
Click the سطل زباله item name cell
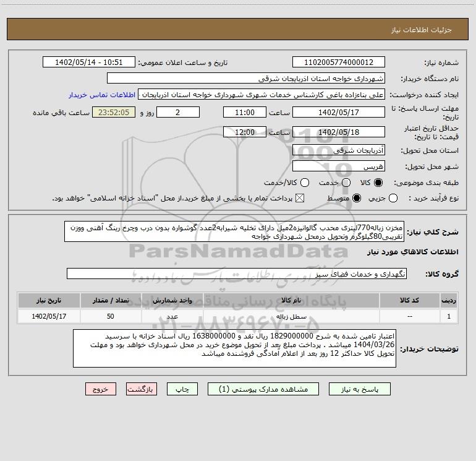tap(291, 316)
